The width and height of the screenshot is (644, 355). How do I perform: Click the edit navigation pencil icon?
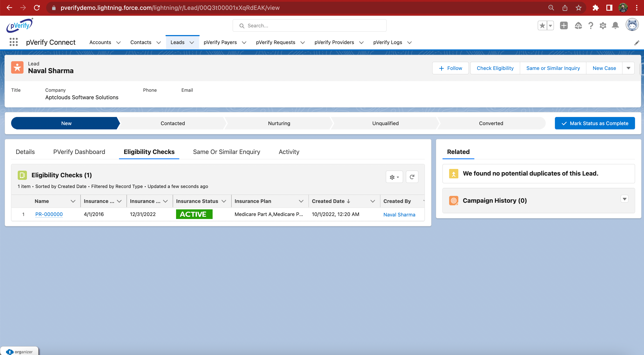coord(637,43)
